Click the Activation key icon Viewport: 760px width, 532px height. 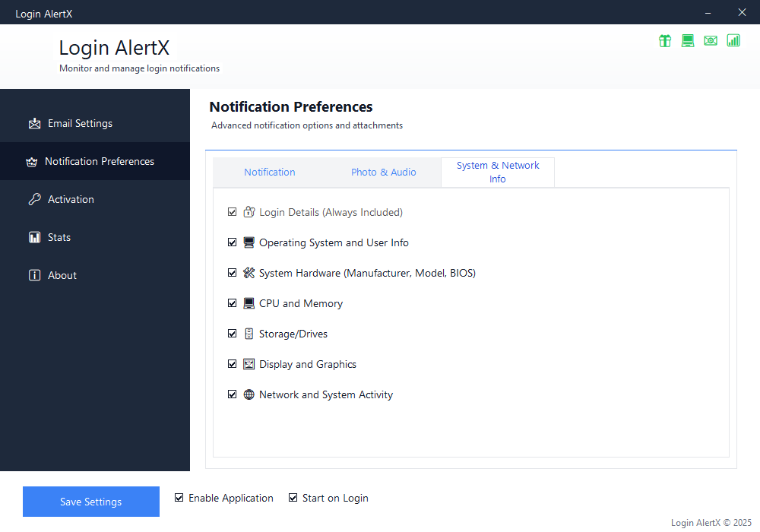coord(34,199)
